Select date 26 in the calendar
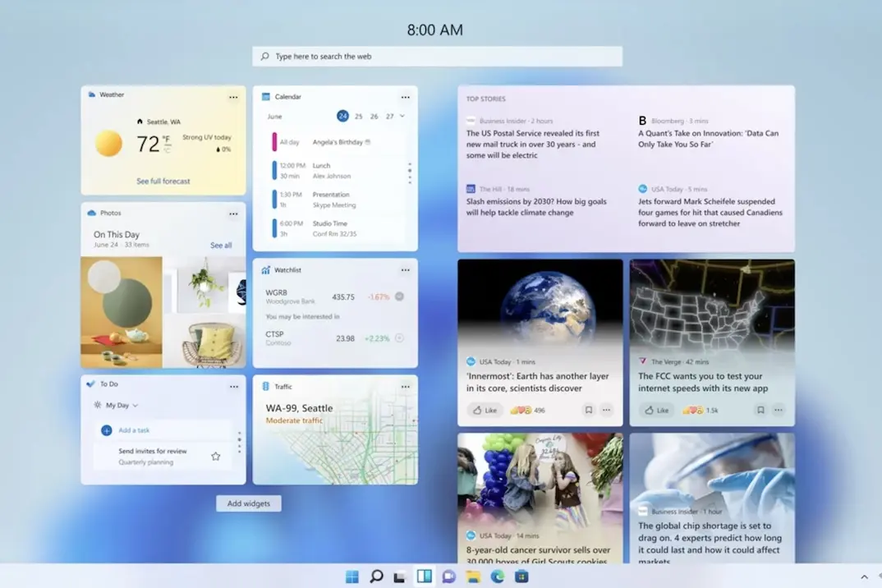The height and width of the screenshot is (588, 882). (374, 117)
